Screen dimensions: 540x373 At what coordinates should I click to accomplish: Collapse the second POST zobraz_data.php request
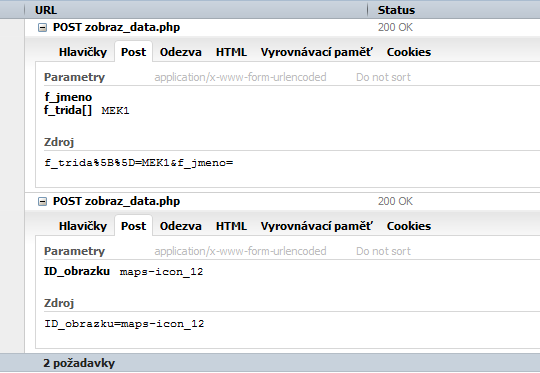coord(42,201)
